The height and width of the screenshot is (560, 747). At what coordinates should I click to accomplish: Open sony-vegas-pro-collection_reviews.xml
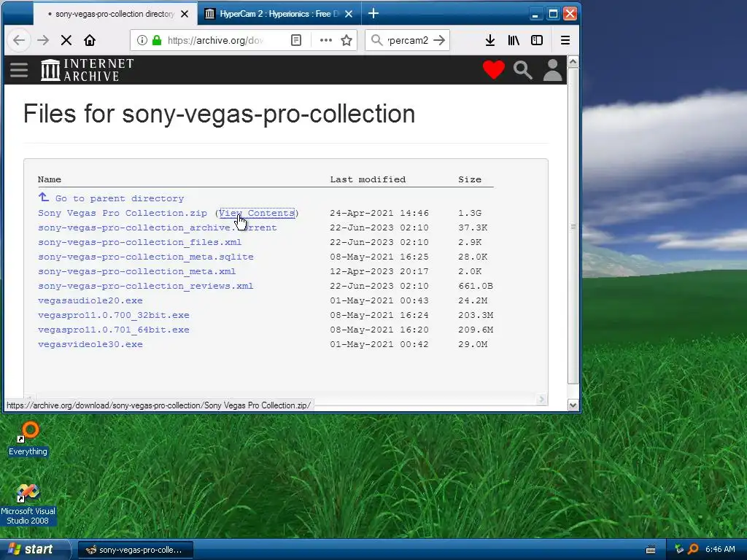[146, 286]
